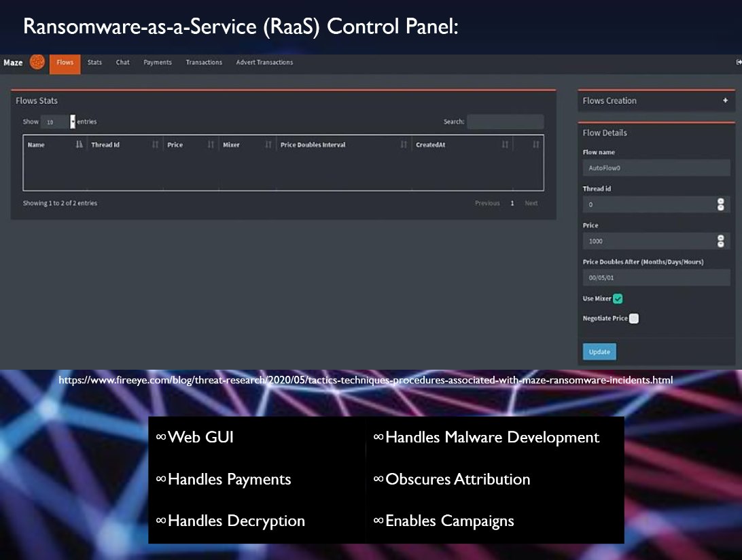Select page 1 in pagination

512,203
